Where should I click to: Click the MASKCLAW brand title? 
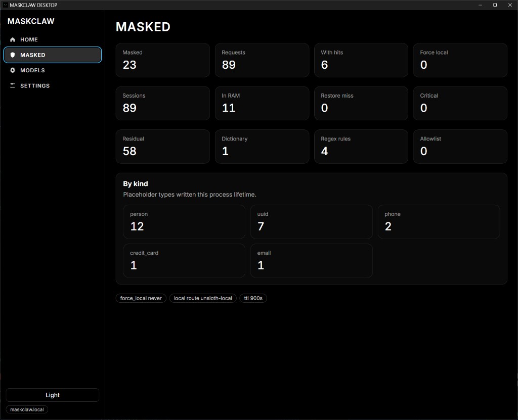31,21
